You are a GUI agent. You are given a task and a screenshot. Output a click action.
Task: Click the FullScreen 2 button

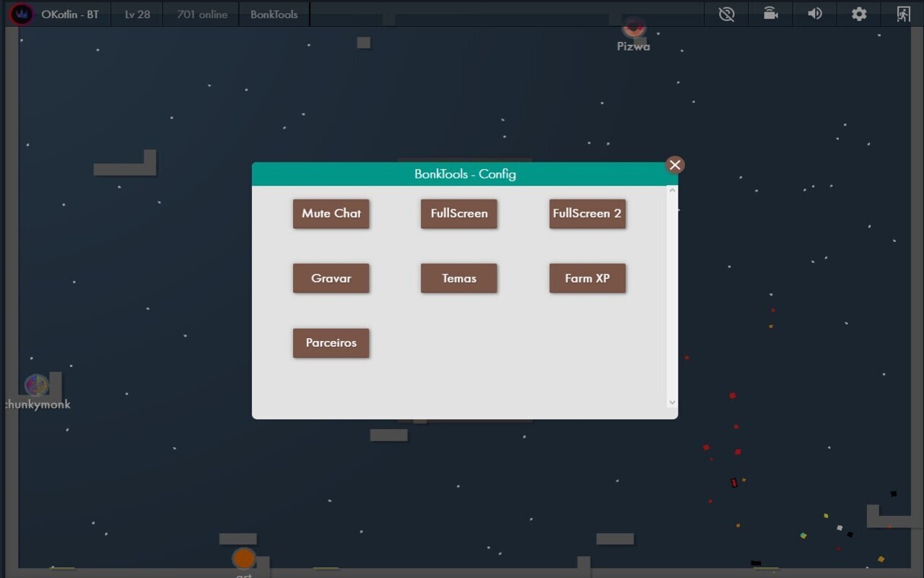click(588, 214)
